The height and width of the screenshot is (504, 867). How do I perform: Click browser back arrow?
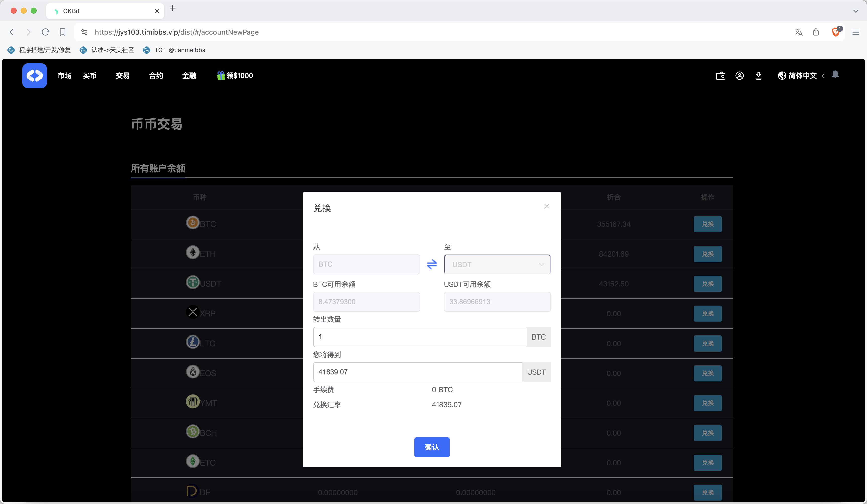(12, 32)
